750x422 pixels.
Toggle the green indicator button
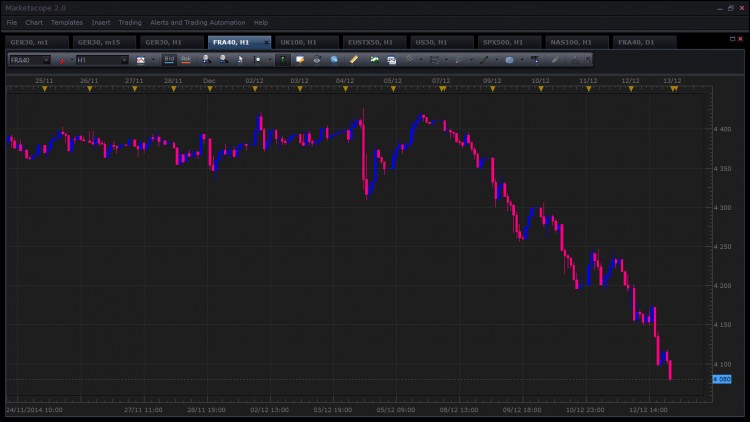[283, 60]
